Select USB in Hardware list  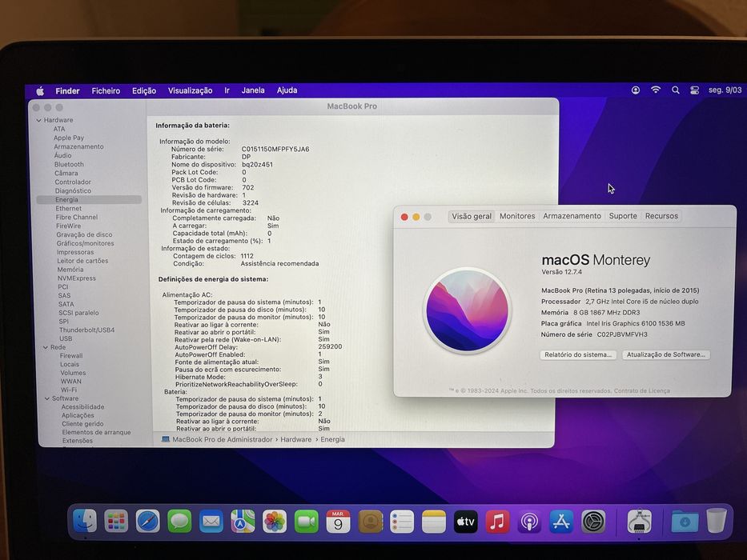pyautogui.click(x=66, y=338)
